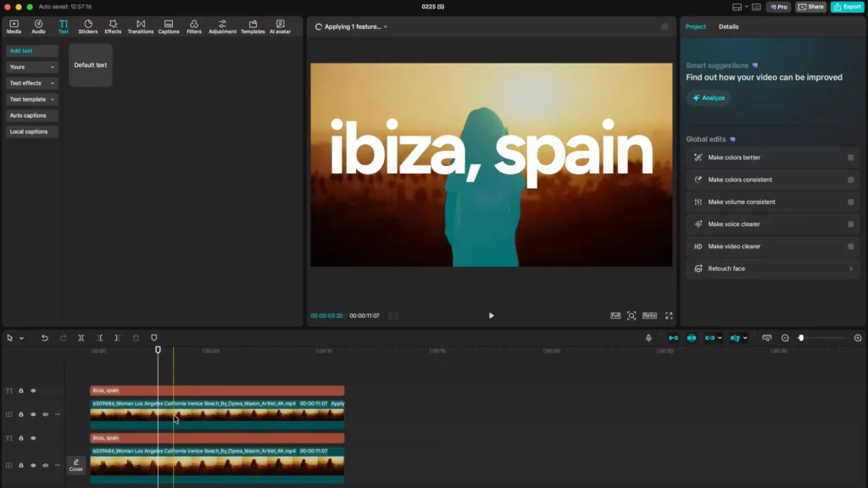Viewport: 868px width, 488px height.
Task: Click the Export button
Action: click(x=847, y=7)
